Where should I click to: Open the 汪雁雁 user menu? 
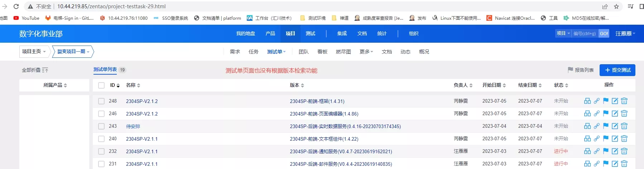625,34
